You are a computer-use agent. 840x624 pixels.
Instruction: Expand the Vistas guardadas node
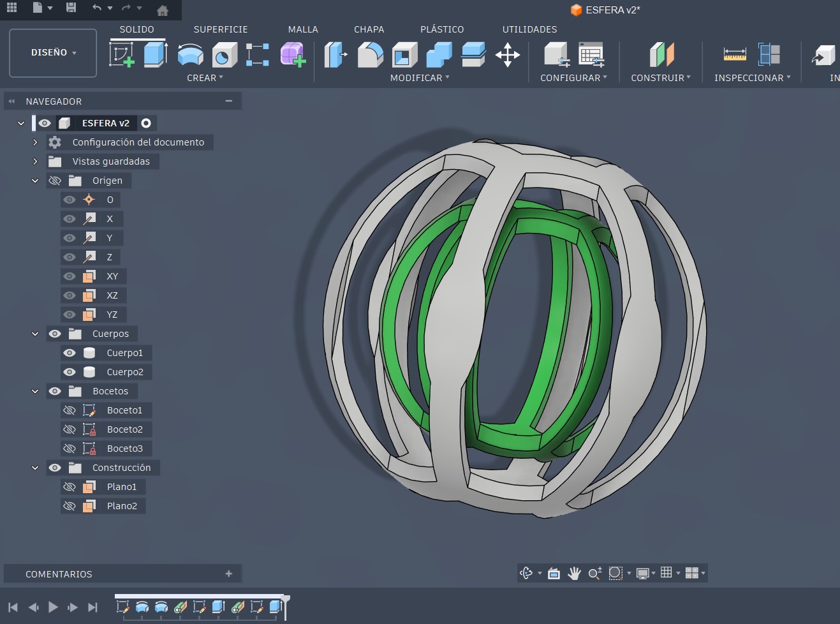[36, 161]
